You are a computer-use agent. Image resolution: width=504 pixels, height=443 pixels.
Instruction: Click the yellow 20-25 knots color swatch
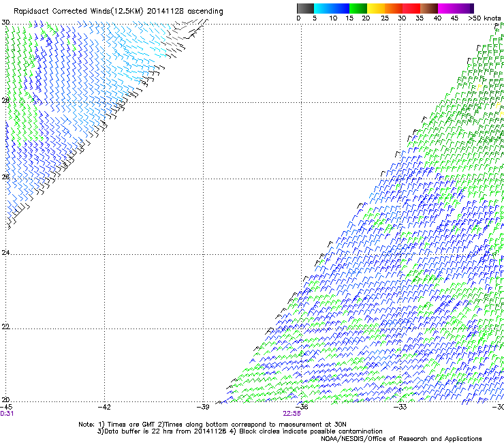[376, 8]
